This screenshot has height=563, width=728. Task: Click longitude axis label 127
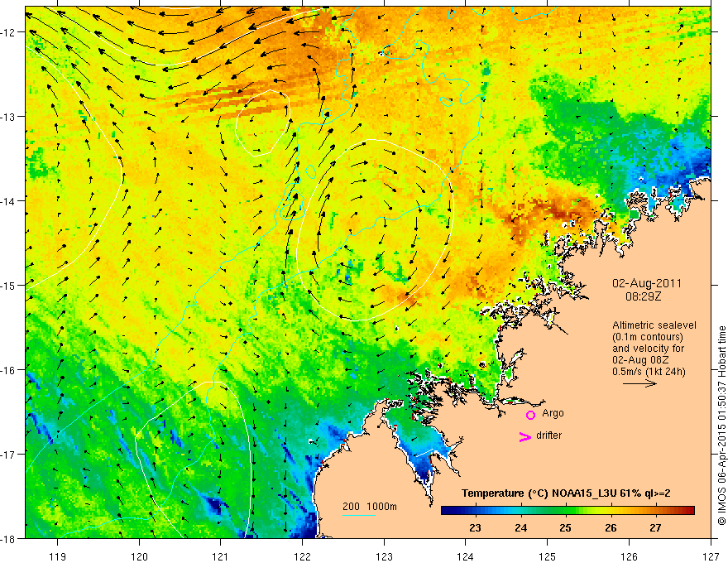coord(711,556)
